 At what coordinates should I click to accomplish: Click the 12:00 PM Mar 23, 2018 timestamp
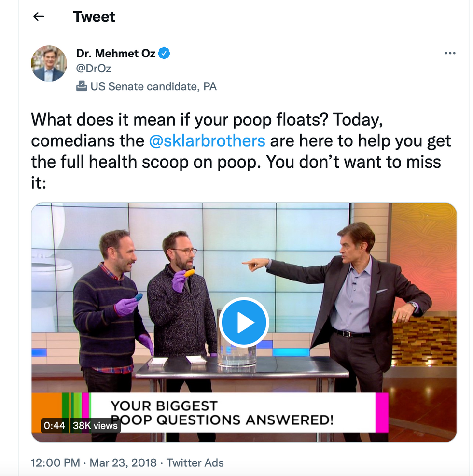[x=94, y=462]
